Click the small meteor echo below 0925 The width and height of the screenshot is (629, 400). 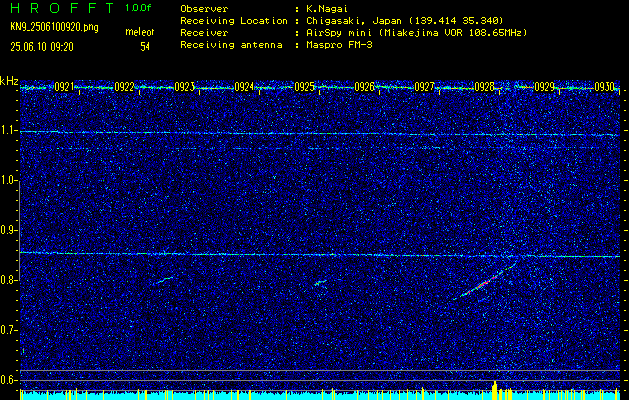pyautogui.click(x=319, y=283)
